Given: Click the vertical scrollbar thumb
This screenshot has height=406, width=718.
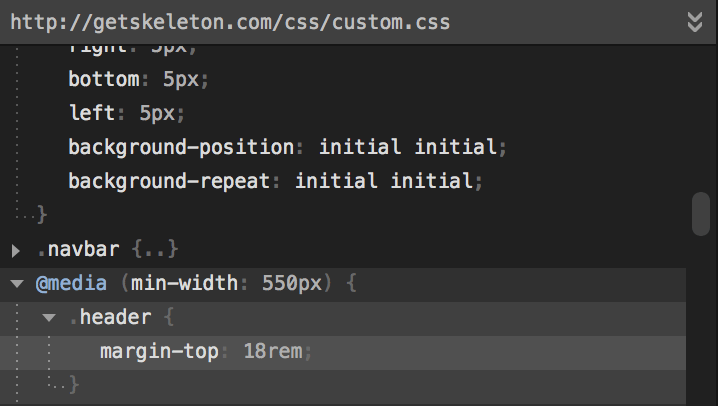Looking at the screenshot, I should click(x=701, y=214).
